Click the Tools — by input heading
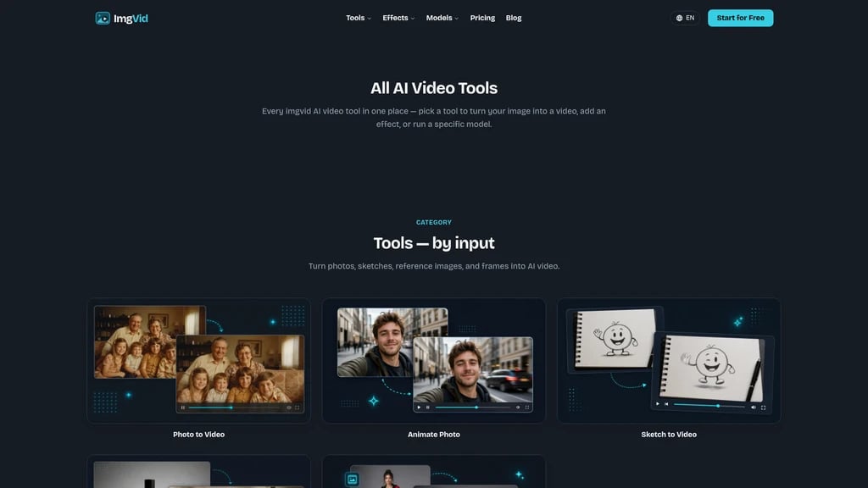The height and width of the screenshot is (488, 868). click(x=433, y=243)
